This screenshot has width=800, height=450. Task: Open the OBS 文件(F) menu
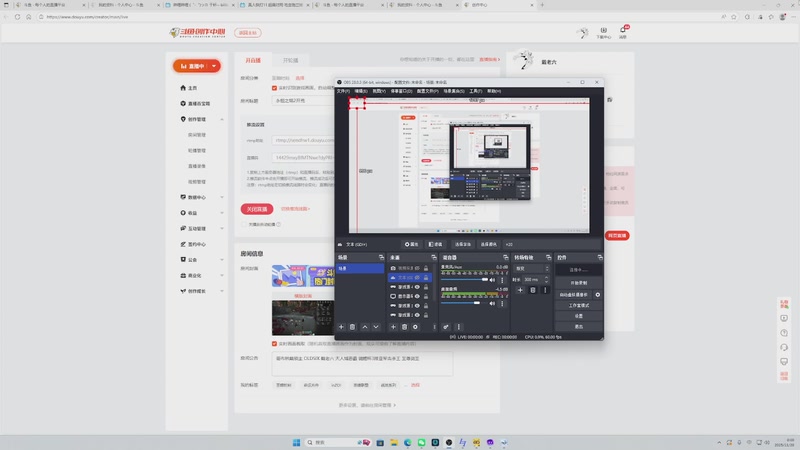[343, 91]
